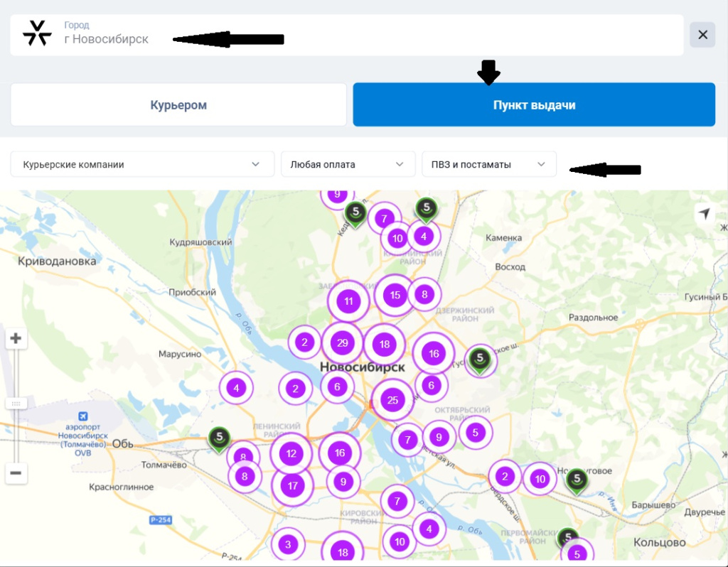Viewport: 728px width, 567px height.
Task: Click the delivery service logo by city field
Action: coord(36,34)
